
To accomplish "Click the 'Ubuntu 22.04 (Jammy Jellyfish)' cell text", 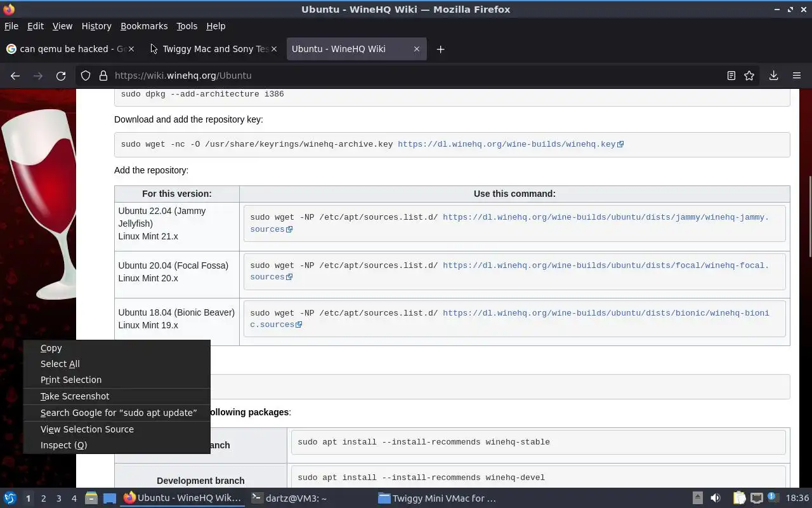I will click(x=162, y=217).
